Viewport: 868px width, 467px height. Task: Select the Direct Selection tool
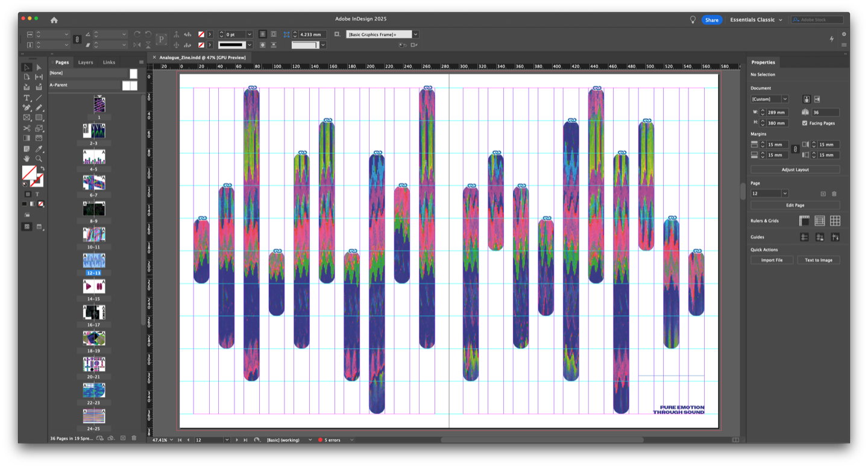(x=39, y=67)
